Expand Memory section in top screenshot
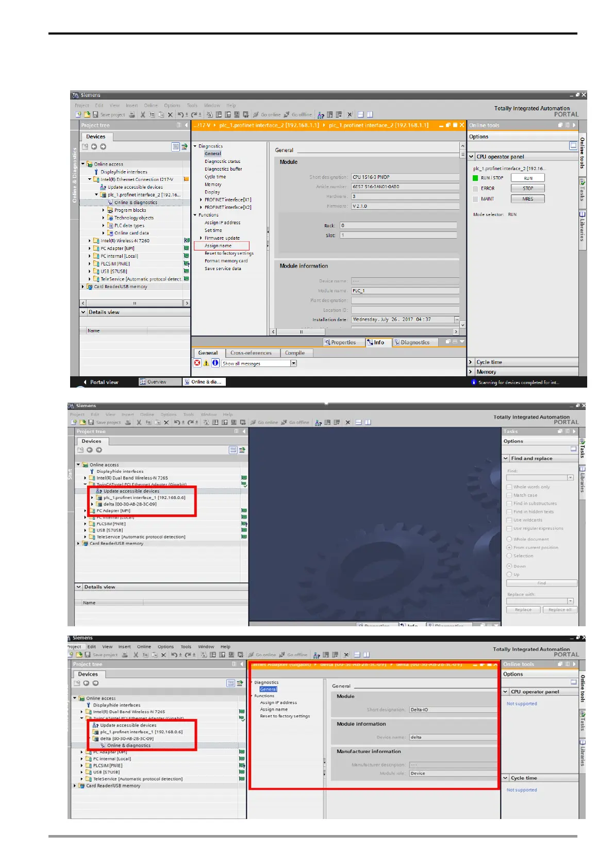The height and width of the screenshot is (868, 614). pyautogui.click(x=470, y=372)
